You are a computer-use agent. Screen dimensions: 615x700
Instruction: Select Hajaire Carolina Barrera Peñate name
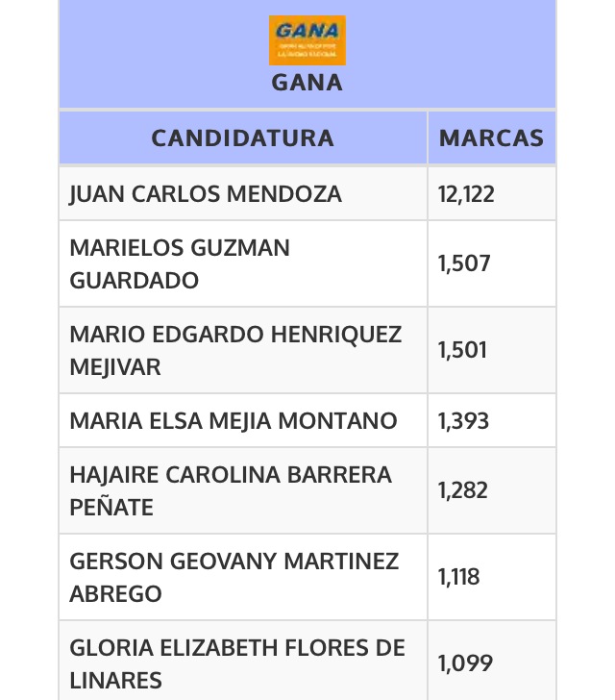click(x=231, y=490)
